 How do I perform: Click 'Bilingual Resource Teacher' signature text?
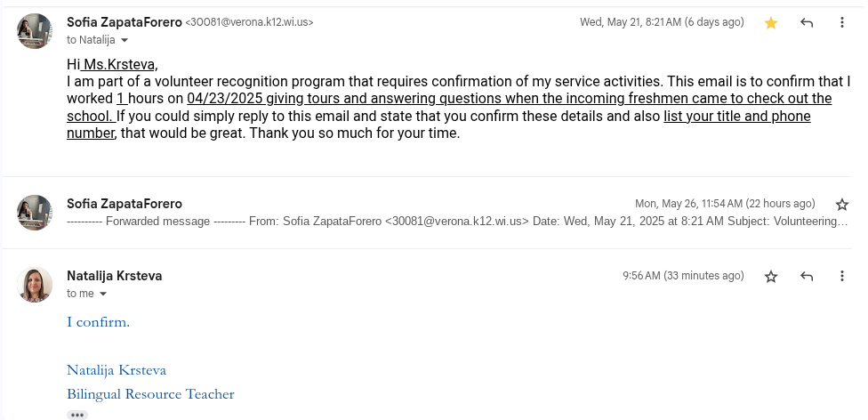click(x=150, y=394)
